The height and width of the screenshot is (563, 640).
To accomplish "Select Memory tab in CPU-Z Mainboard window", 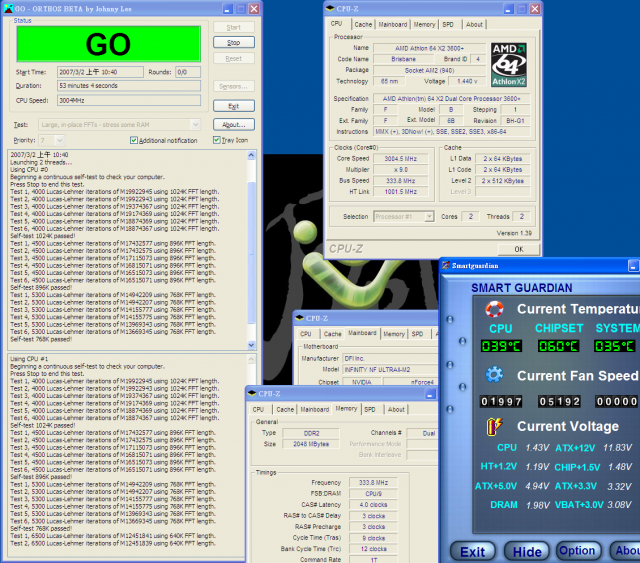I will tap(394, 334).
